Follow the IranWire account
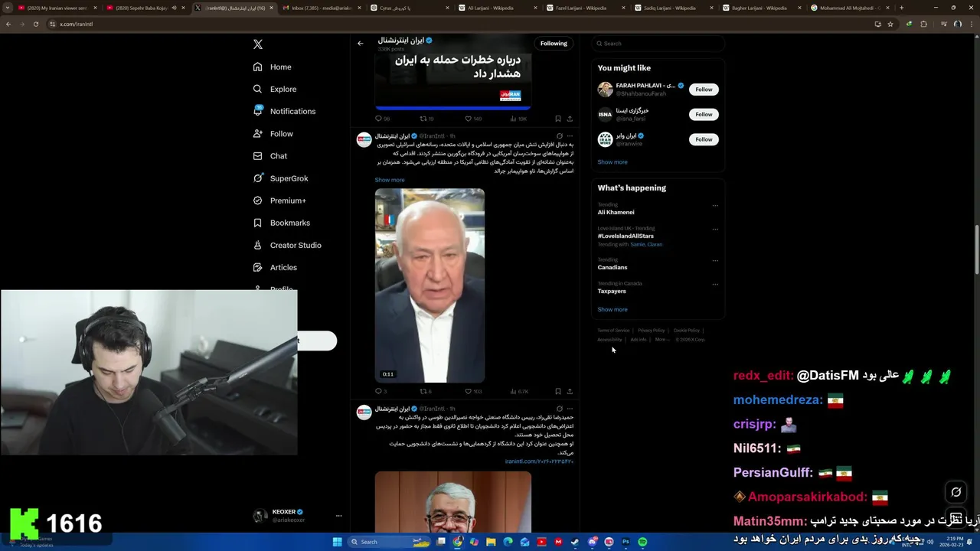 (x=704, y=139)
